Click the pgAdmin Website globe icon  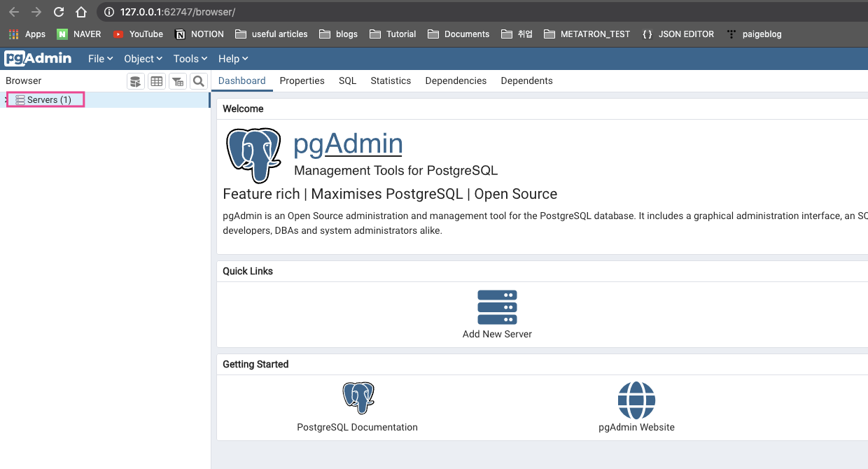(x=636, y=400)
